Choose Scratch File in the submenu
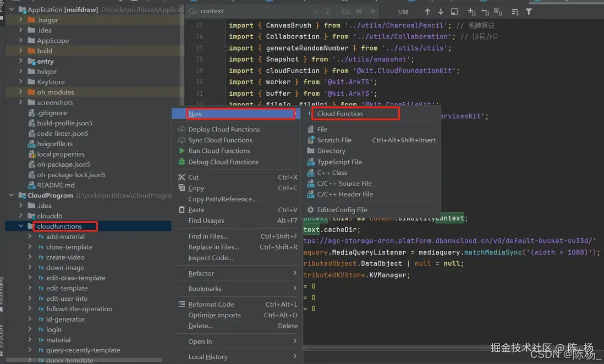Screen dimensions: 604x364 (372, 140)
